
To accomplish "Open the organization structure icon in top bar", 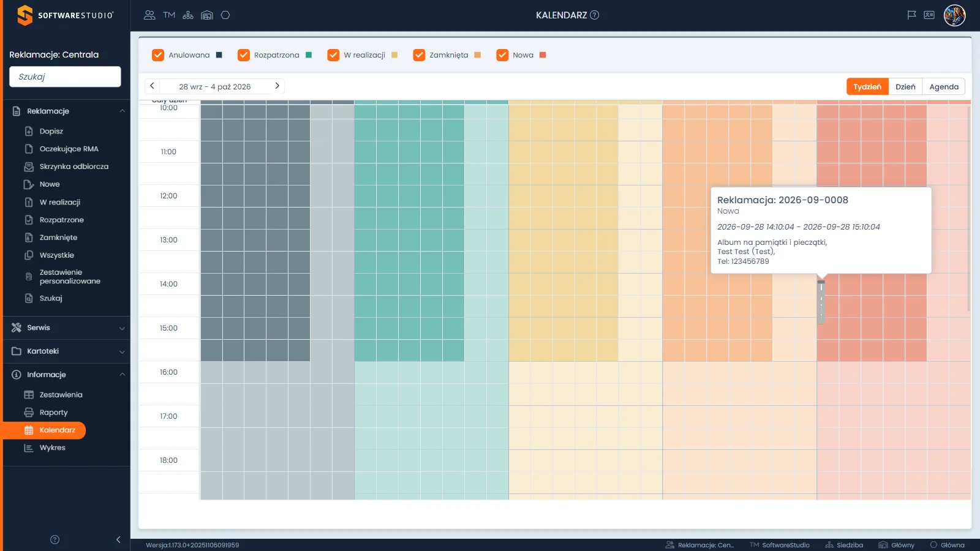I will pyautogui.click(x=188, y=15).
